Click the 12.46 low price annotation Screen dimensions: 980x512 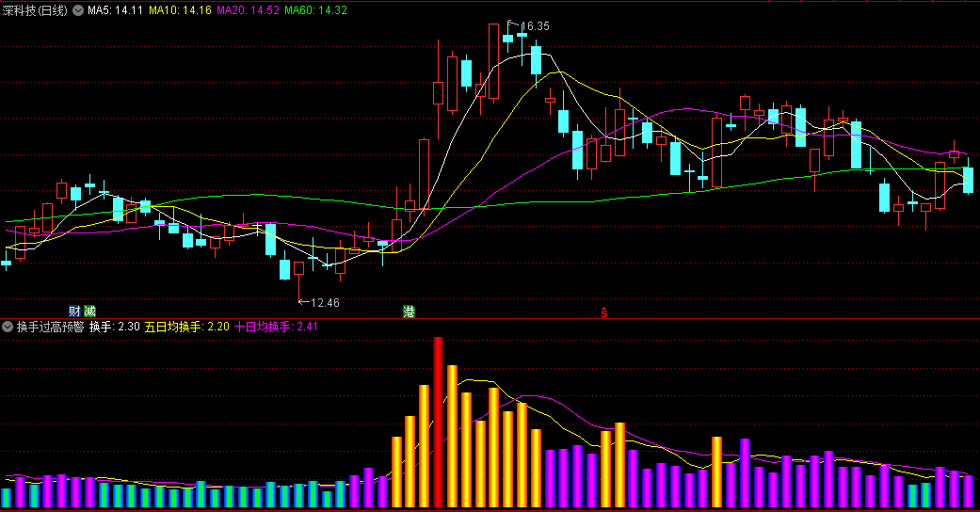coord(325,302)
